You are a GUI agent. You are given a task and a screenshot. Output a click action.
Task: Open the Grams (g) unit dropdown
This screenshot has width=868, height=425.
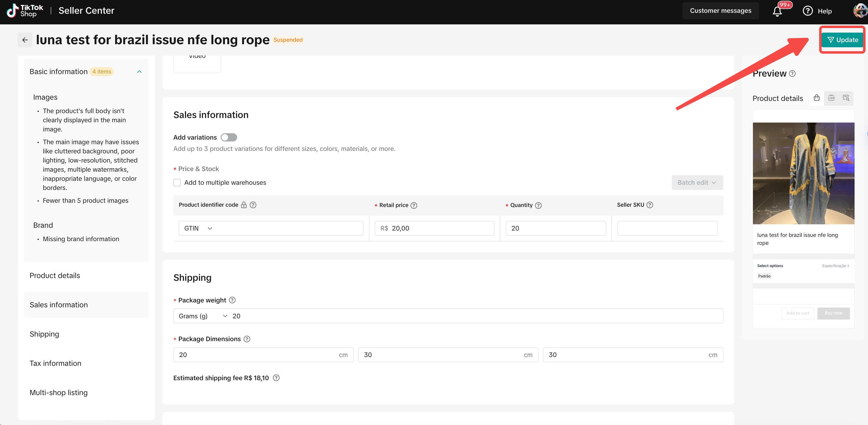[x=203, y=316]
